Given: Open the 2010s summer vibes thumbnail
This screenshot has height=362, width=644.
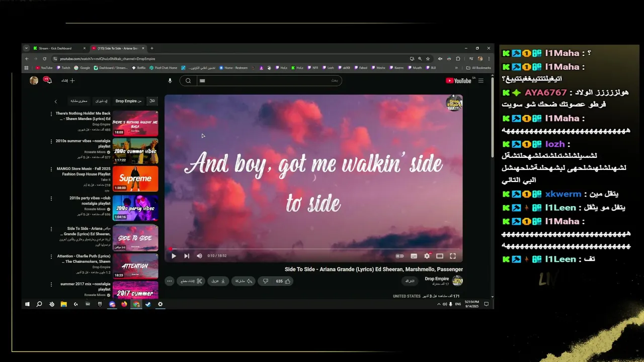Looking at the screenshot, I should [x=135, y=151].
